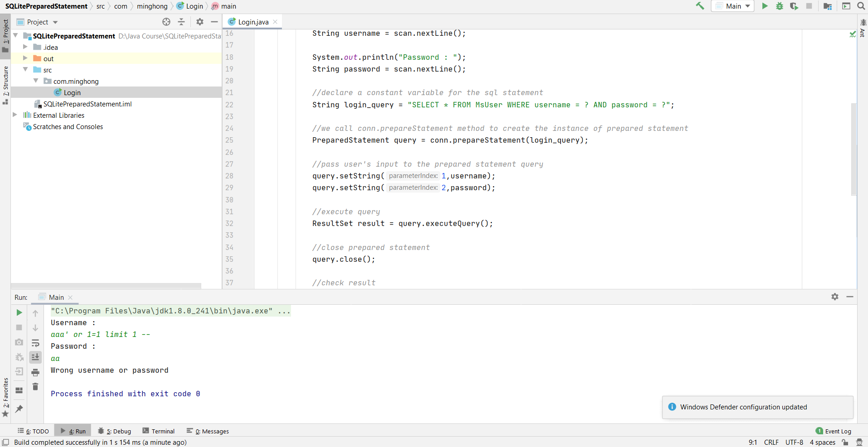Restore layout icon in Run panel

point(19,390)
